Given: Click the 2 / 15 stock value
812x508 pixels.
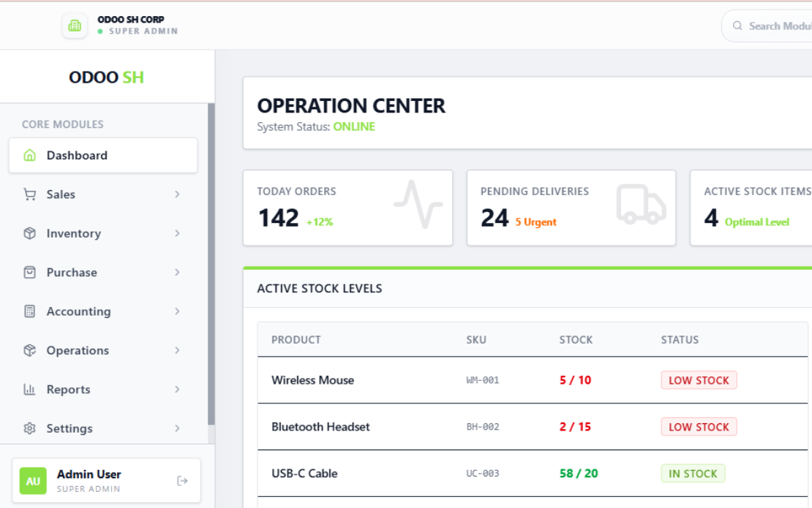Looking at the screenshot, I should [575, 427].
